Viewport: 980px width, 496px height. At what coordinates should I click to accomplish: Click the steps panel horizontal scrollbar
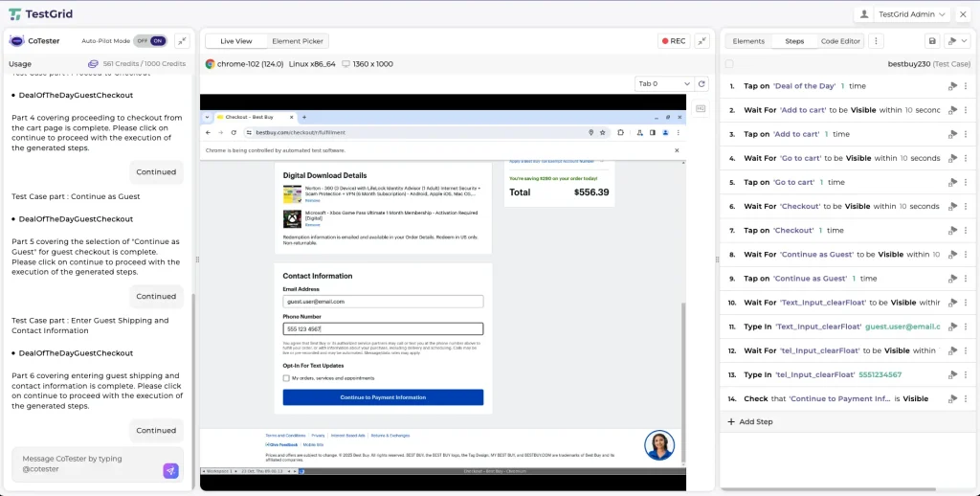point(830,489)
